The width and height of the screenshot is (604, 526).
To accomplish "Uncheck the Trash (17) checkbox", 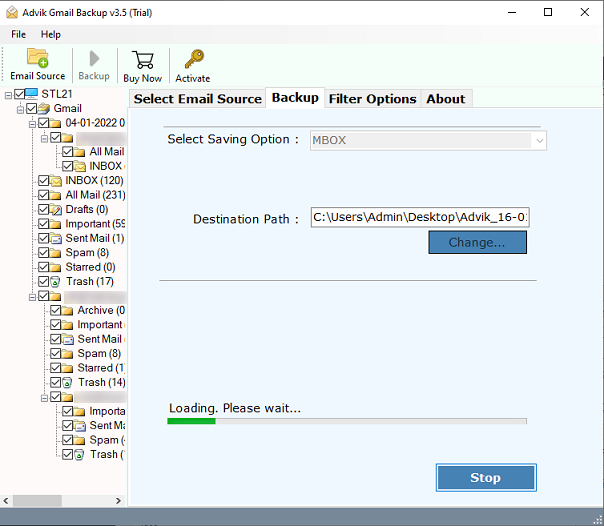I will tap(44, 282).
